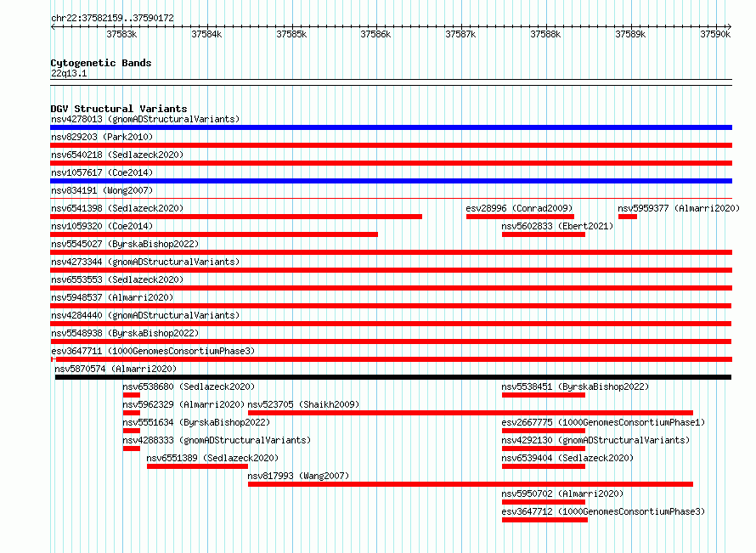Select variant esv28996 (Conrad2009)

click(x=519, y=208)
